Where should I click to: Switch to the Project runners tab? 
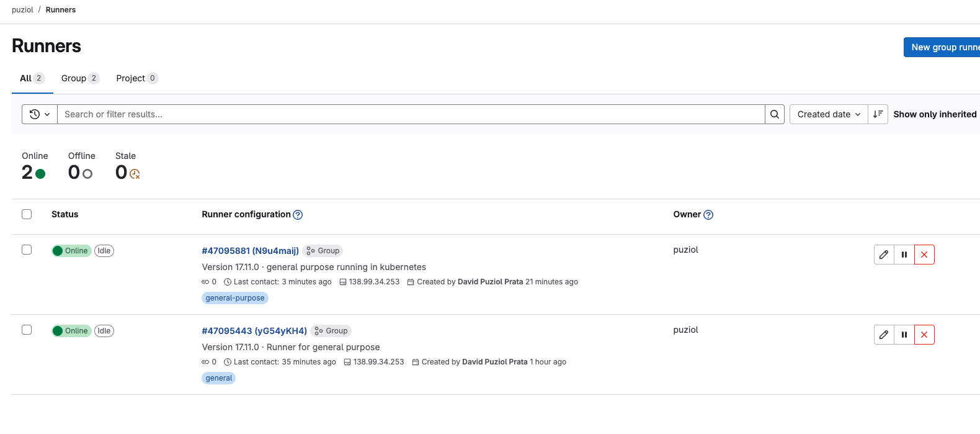[136, 78]
